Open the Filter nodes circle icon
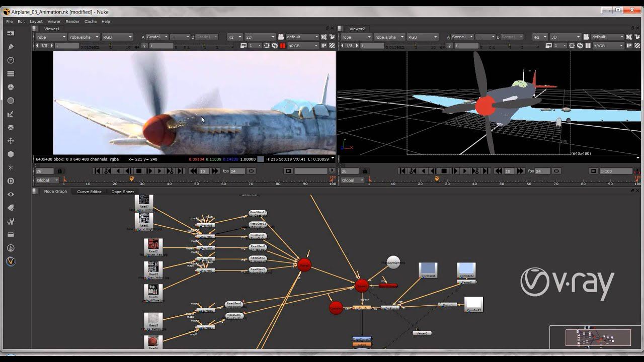This screenshot has height=362, width=644. tap(11, 101)
